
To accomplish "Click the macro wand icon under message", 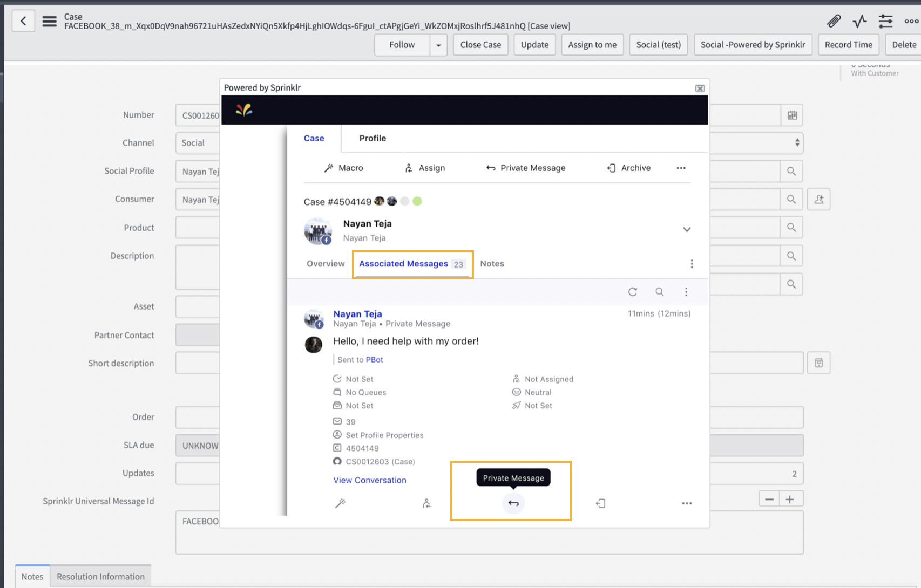I will (340, 503).
